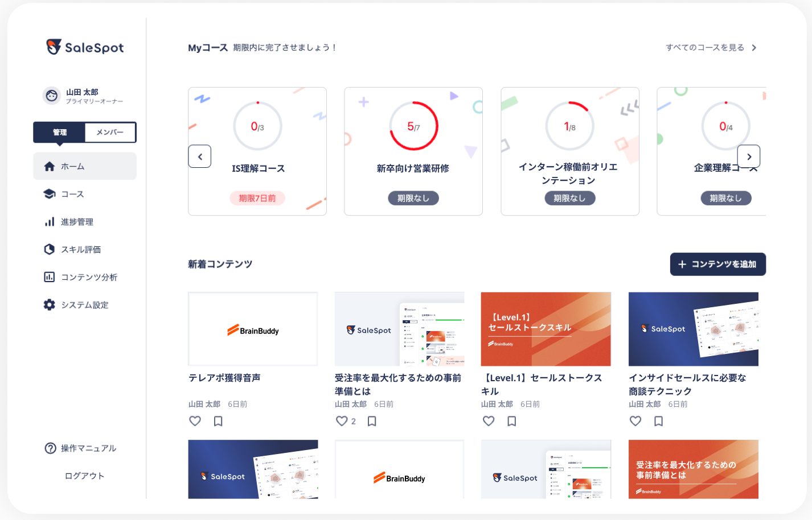Open システム設定 gear icon
Screen dimensions: 812x520
point(50,305)
